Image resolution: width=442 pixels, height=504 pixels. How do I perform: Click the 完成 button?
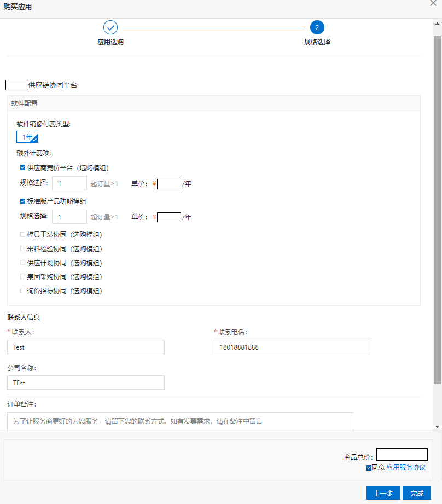click(x=417, y=493)
